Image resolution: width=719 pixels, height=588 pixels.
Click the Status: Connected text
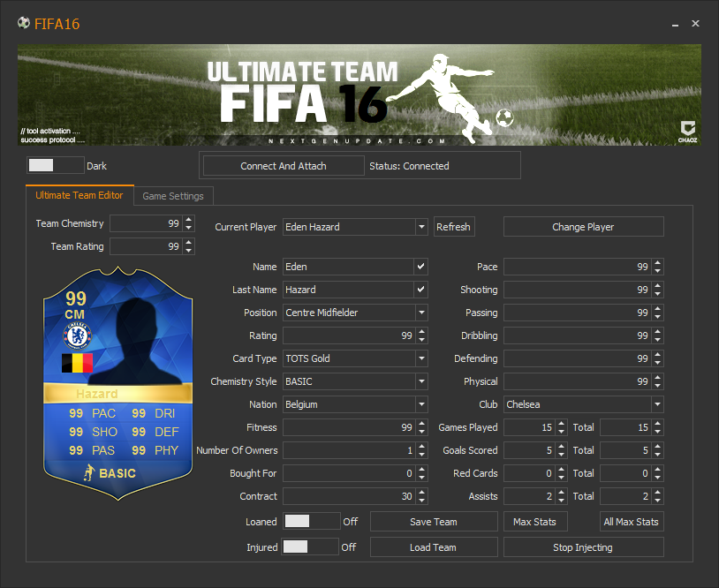409,166
